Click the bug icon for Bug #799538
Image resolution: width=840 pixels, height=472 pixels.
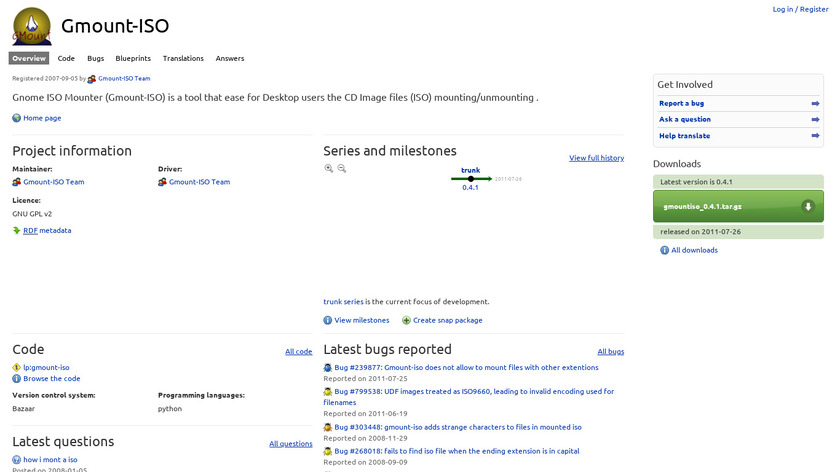coord(327,392)
